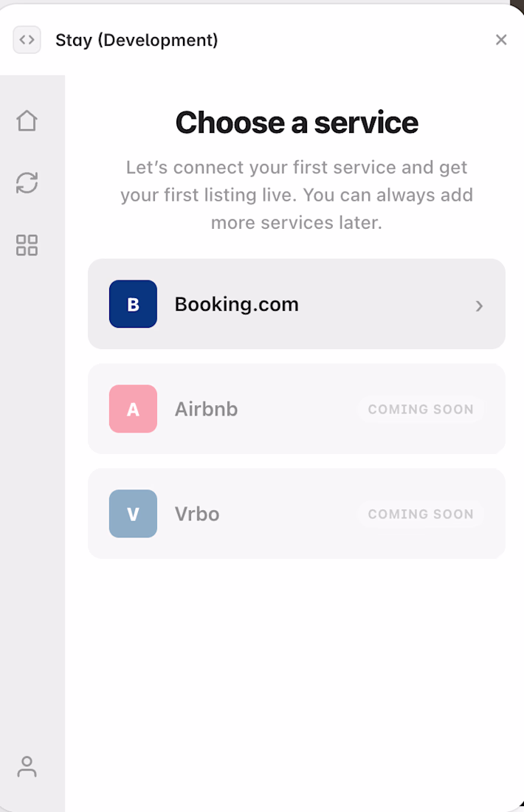Expand Booking.com with the chevron arrow
Viewport: 524px width, 812px height.
point(480,306)
